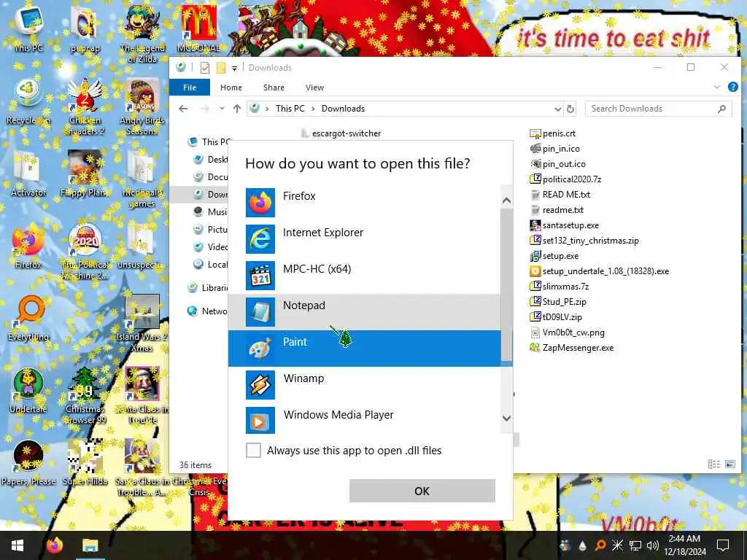Open Explorer help question mark

click(732, 87)
